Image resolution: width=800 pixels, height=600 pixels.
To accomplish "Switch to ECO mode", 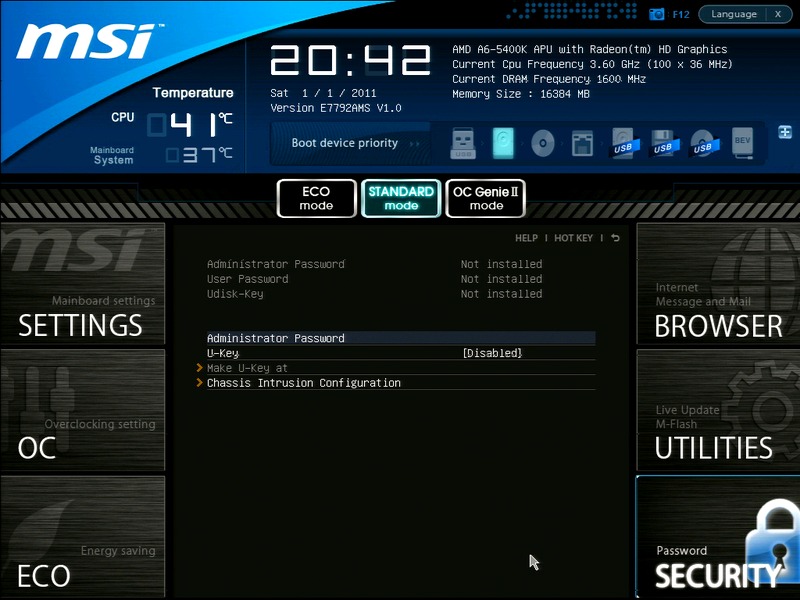I will pyautogui.click(x=316, y=198).
